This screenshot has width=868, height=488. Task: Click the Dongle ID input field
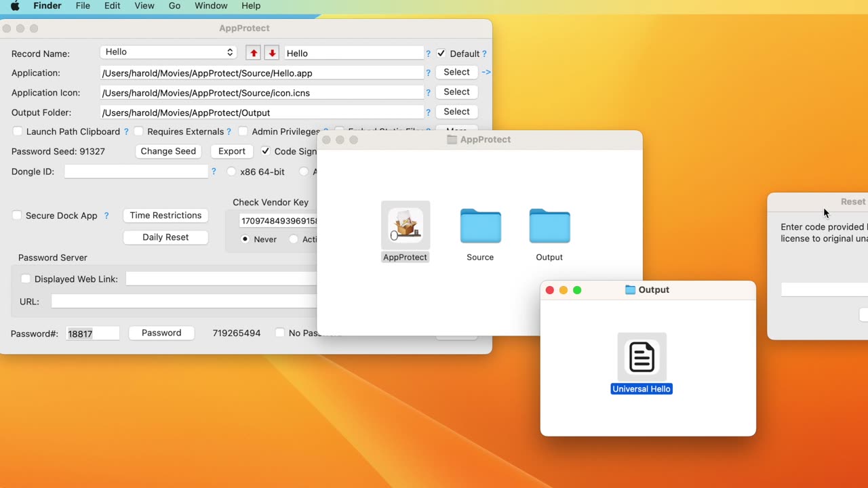pyautogui.click(x=136, y=171)
